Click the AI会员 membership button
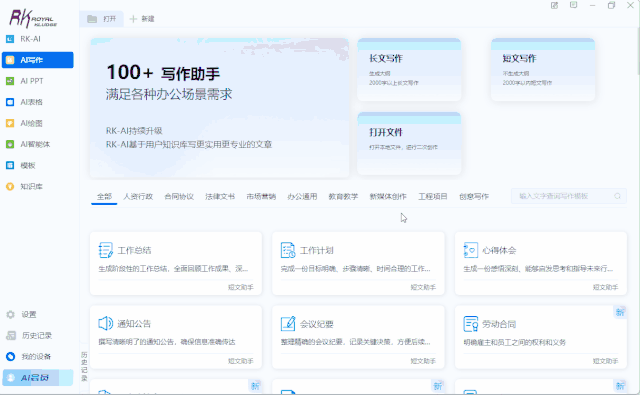 pos(38,378)
